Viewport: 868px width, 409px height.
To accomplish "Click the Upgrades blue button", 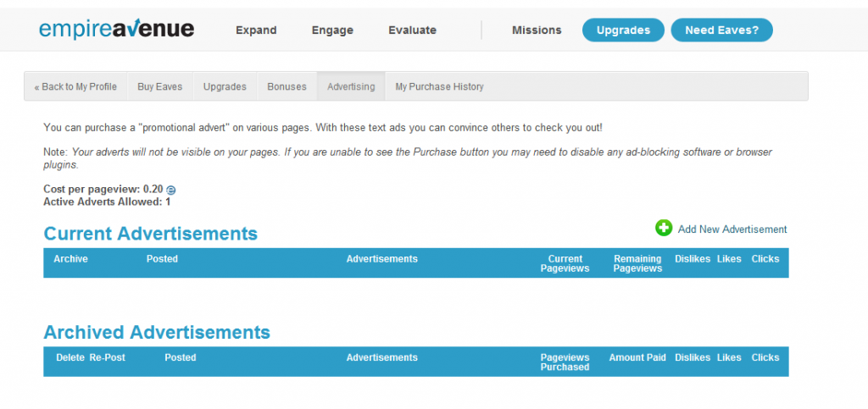I will pyautogui.click(x=623, y=30).
